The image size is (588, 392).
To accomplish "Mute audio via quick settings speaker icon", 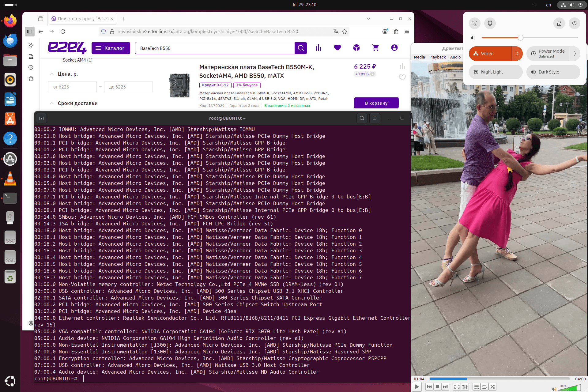I will pyautogui.click(x=473, y=38).
